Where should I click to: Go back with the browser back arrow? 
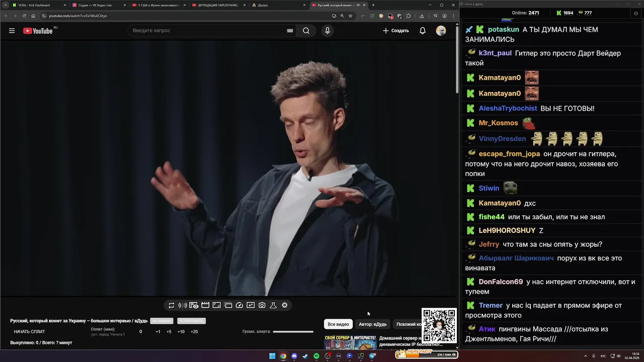click(x=6, y=16)
